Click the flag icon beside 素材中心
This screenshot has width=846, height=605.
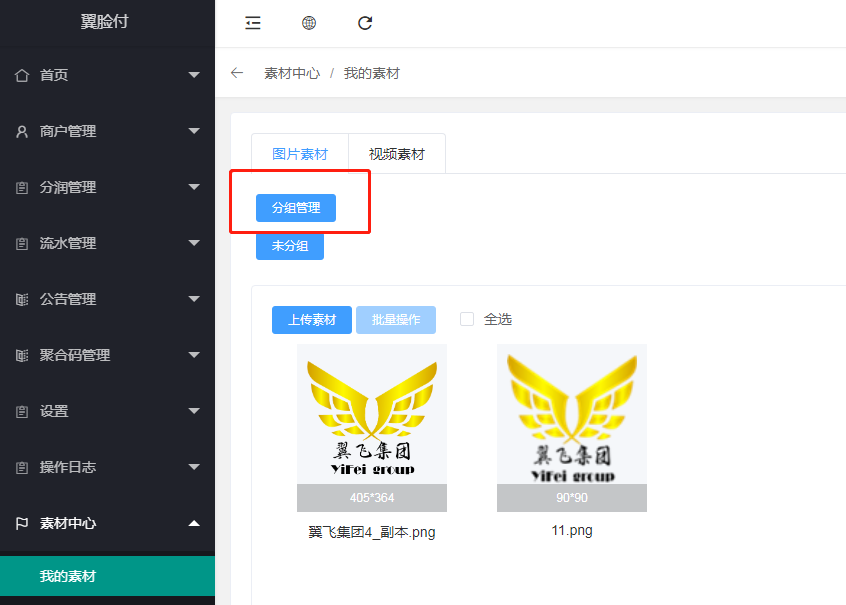coord(22,523)
